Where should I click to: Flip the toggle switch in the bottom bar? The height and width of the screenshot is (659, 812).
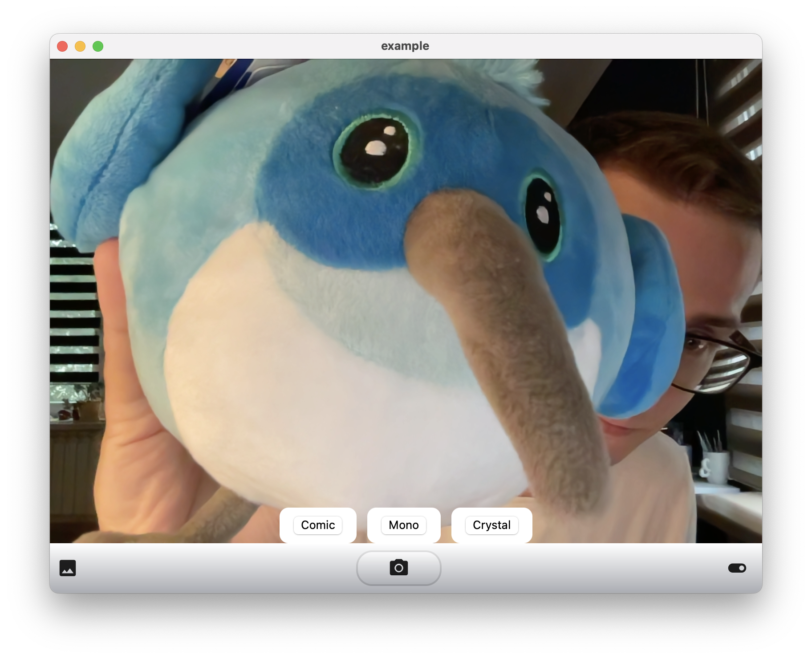[737, 568]
